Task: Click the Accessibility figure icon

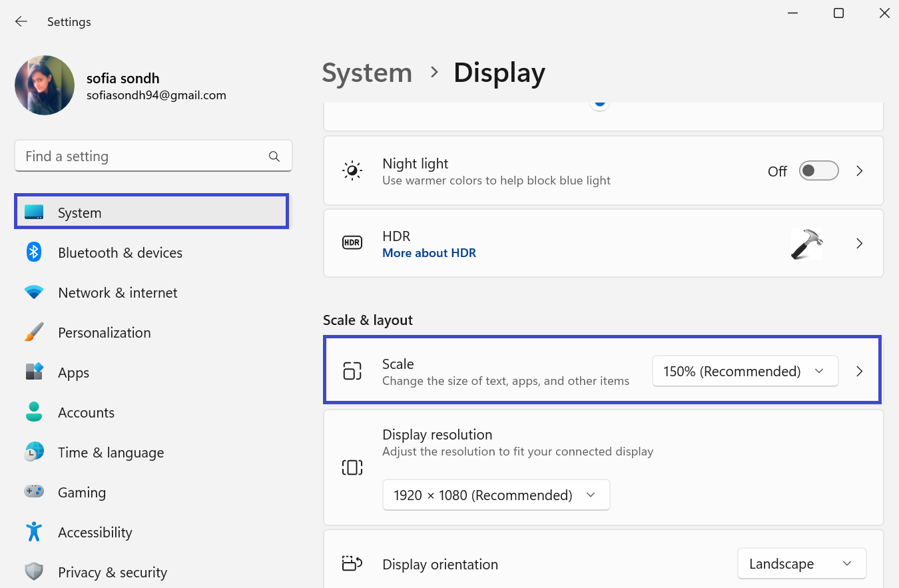Action: 34,532
